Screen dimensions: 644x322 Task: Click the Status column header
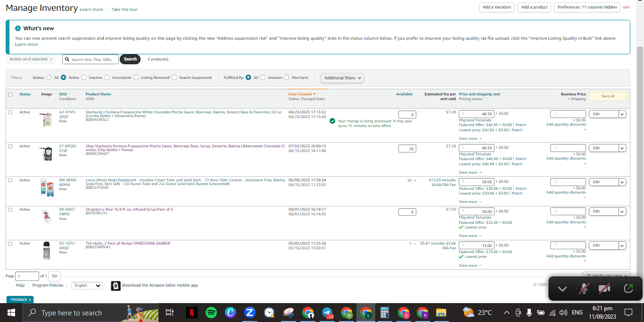(x=25, y=94)
